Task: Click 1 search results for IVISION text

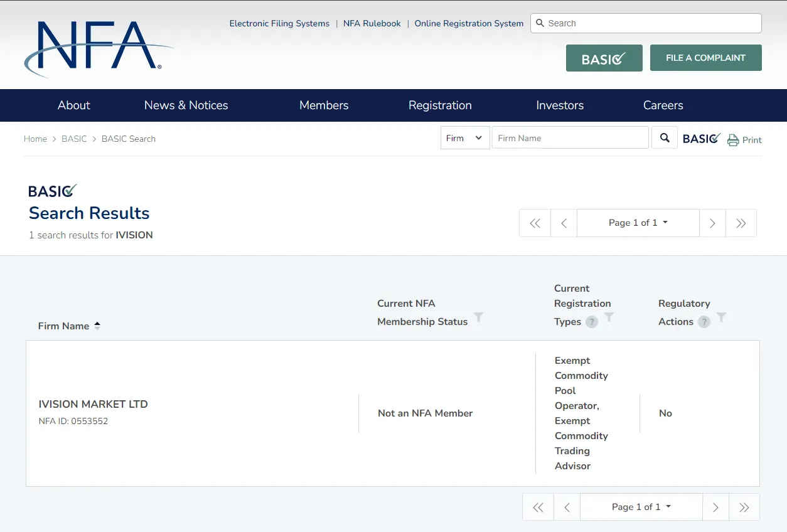Action: click(91, 235)
